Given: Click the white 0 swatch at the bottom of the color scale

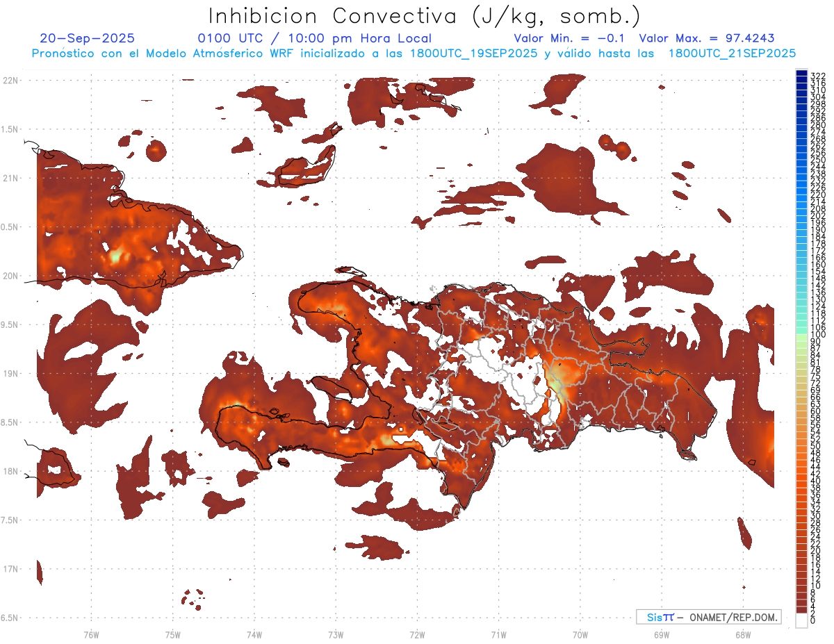Looking at the screenshot, I should [802, 621].
